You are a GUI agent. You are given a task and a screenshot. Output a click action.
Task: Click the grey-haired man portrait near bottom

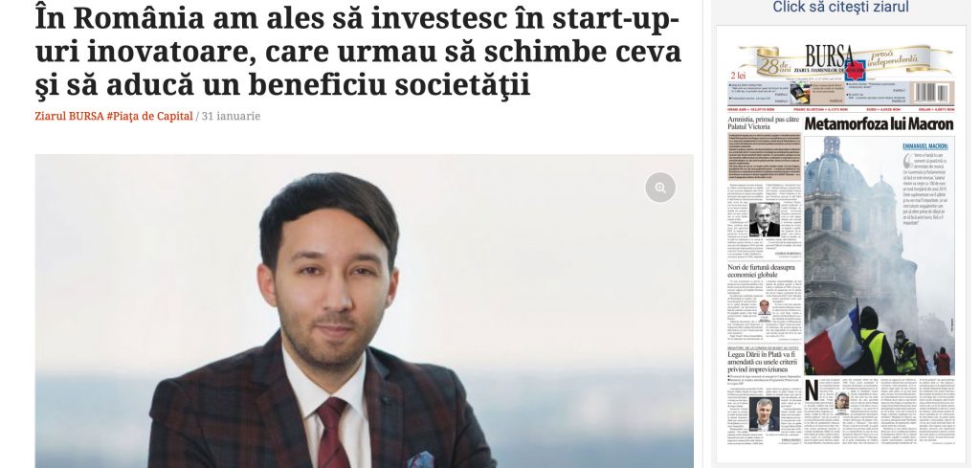point(764,415)
